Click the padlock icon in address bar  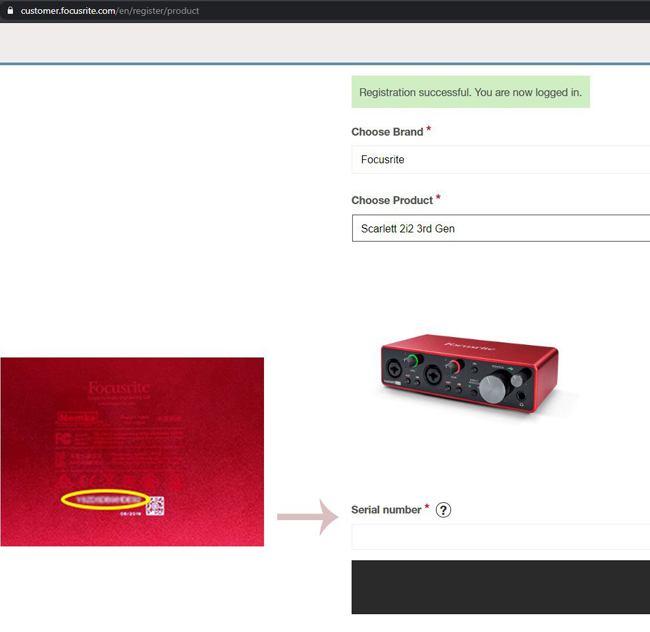click(x=10, y=10)
